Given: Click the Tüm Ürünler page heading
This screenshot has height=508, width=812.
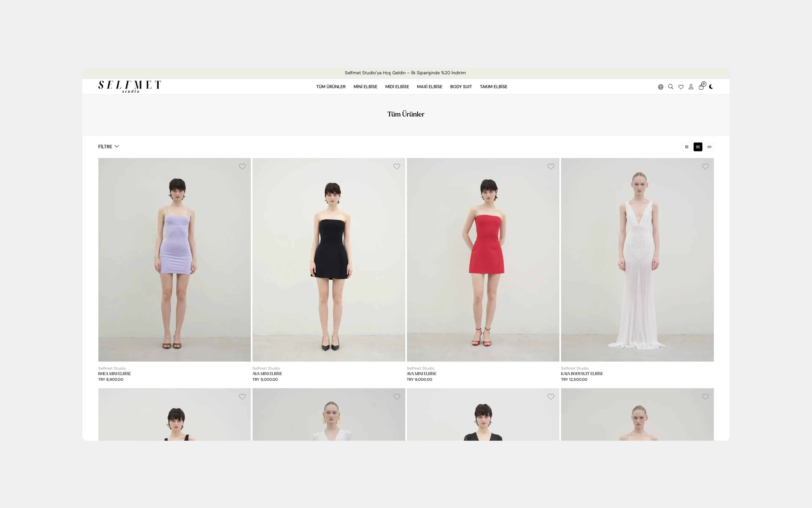Looking at the screenshot, I should 406,114.
